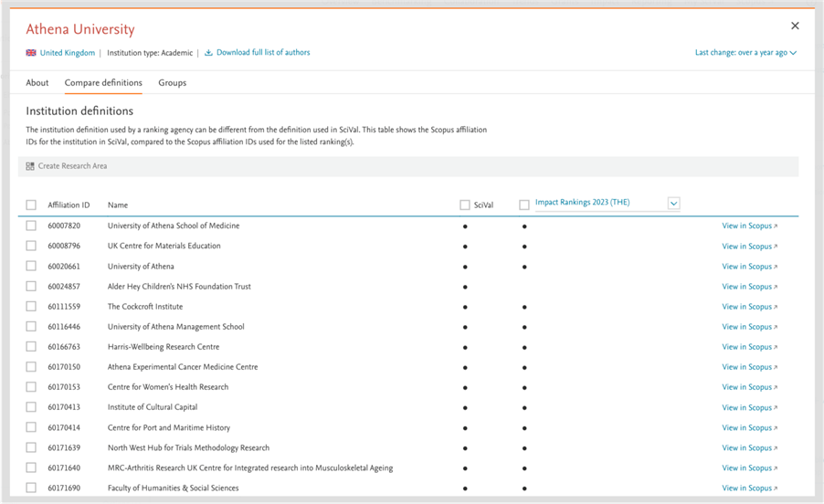
Task: Click the Athena University title heading
Action: [80, 29]
